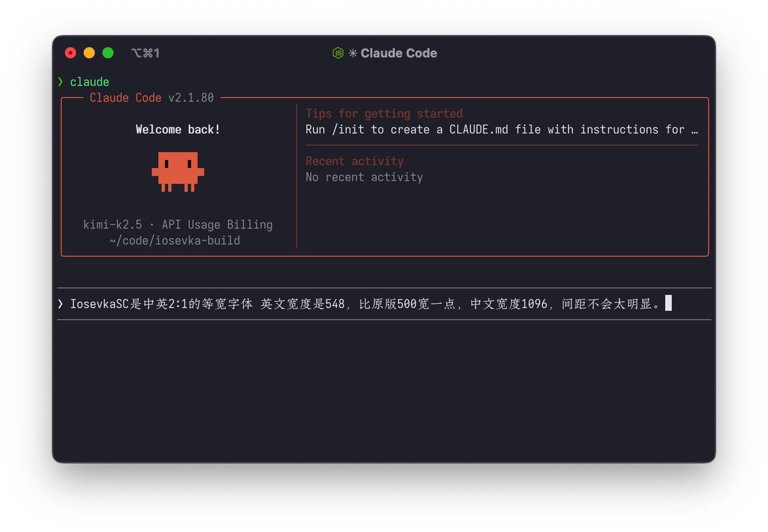Click the 'claude' command text
Image resolution: width=768 pixels, height=532 pixels.
90,82
